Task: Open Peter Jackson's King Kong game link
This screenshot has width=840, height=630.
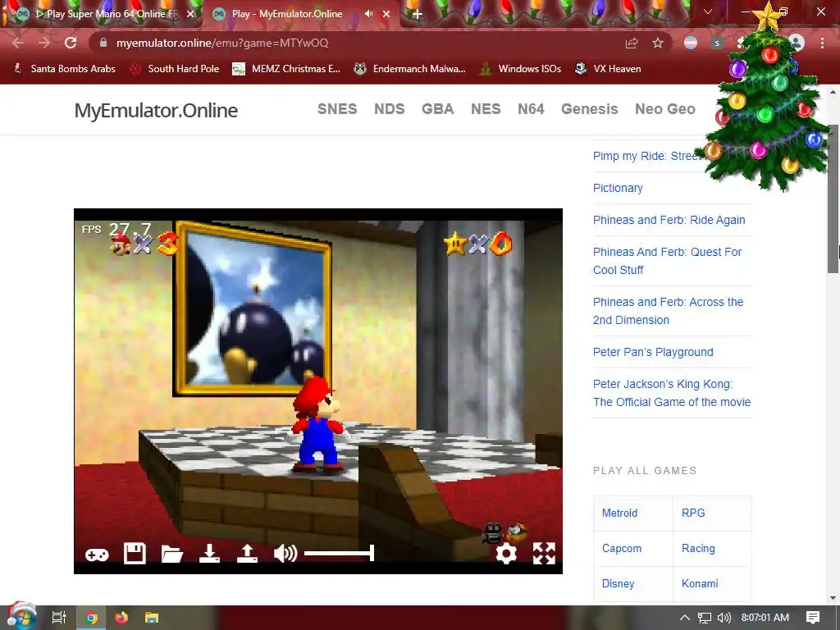Action: 672,393
